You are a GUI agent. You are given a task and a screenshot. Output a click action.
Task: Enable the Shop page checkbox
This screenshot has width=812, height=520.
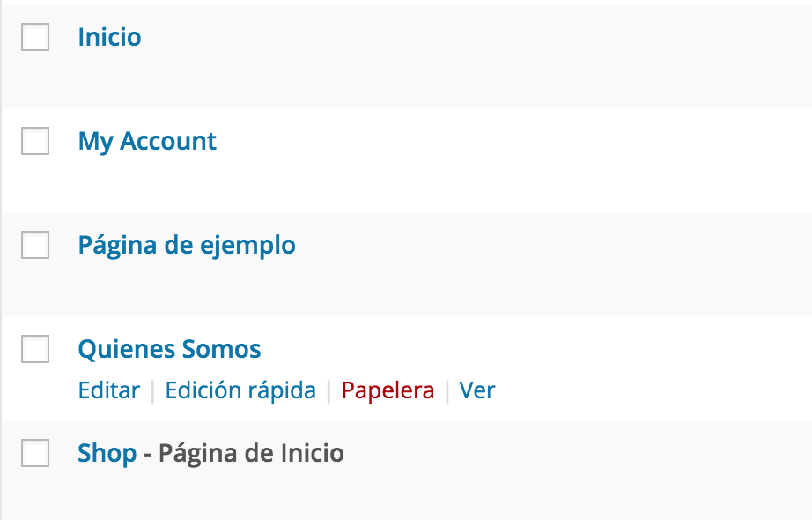[x=34, y=453]
